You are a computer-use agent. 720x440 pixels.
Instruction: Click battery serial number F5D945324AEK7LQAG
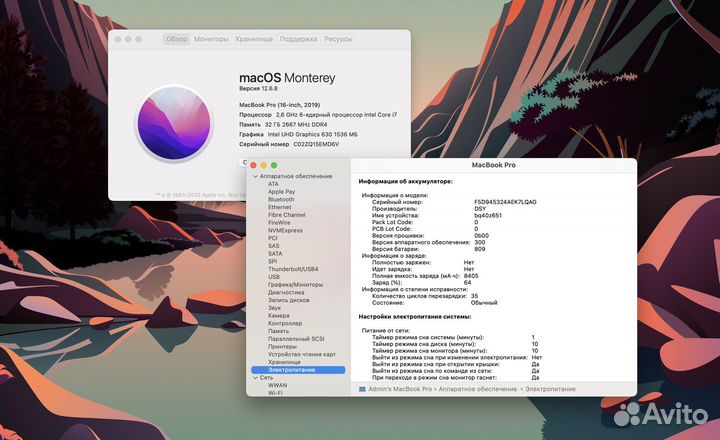point(505,202)
